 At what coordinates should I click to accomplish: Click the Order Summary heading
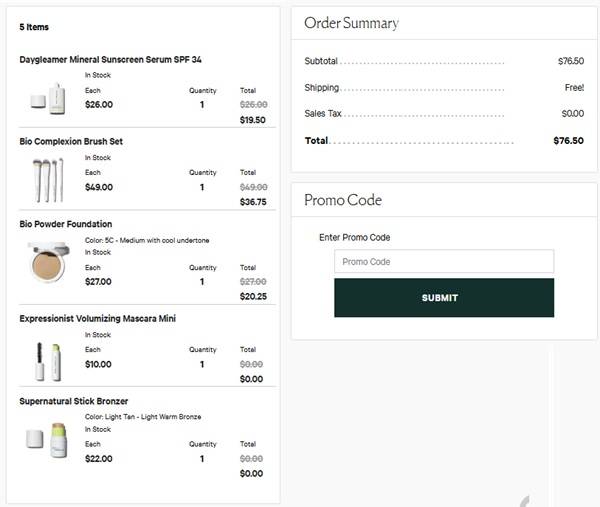[x=351, y=23]
